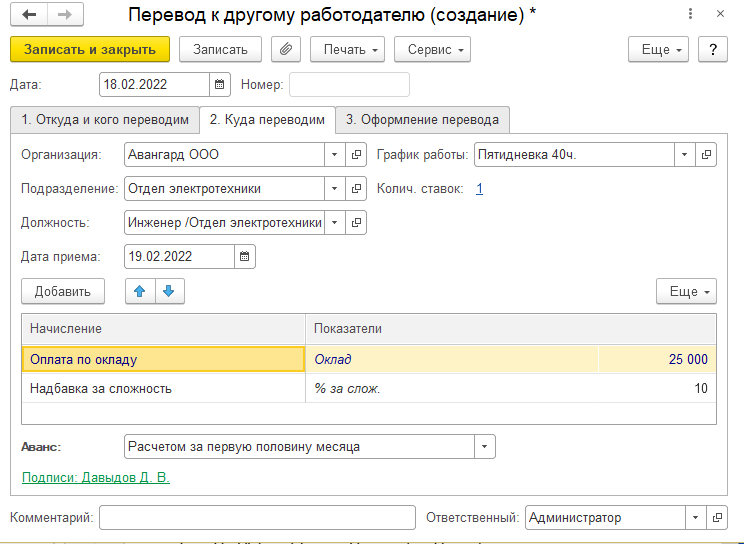Move row up with blue arrow
The width and height of the screenshot is (744, 544).
click(140, 291)
